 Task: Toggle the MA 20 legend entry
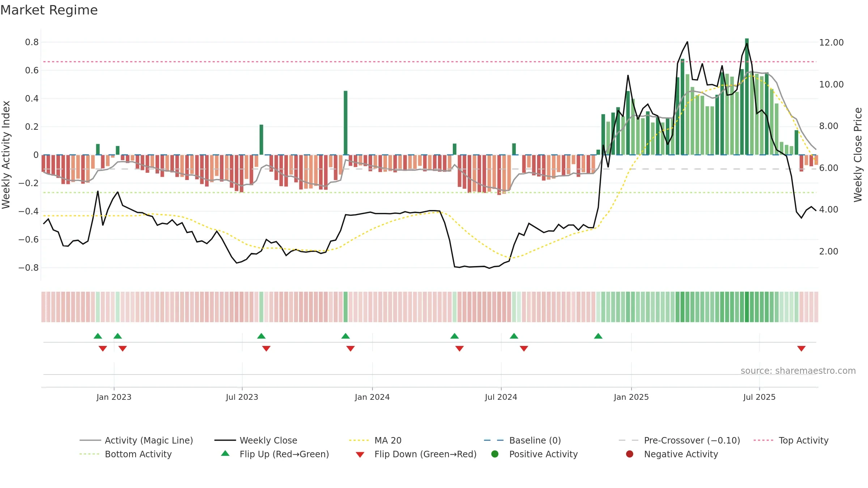click(375, 440)
